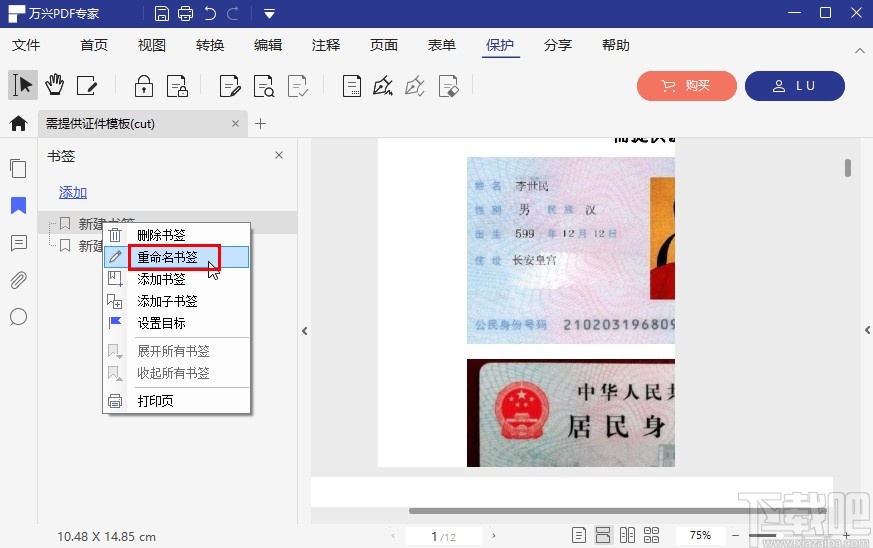Image resolution: width=873 pixels, height=548 pixels.
Task: Choose 重命名书签 from context menu
Action: (x=176, y=257)
